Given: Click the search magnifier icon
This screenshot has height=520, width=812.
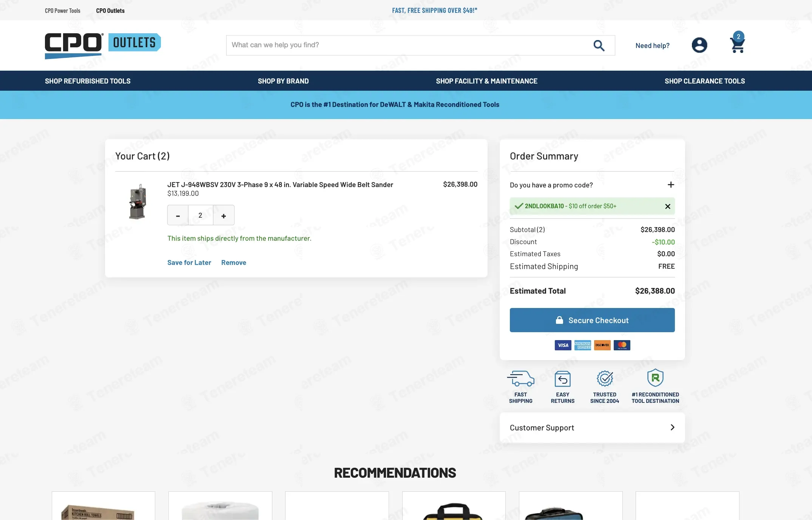Looking at the screenshot, I should (599, 45).
